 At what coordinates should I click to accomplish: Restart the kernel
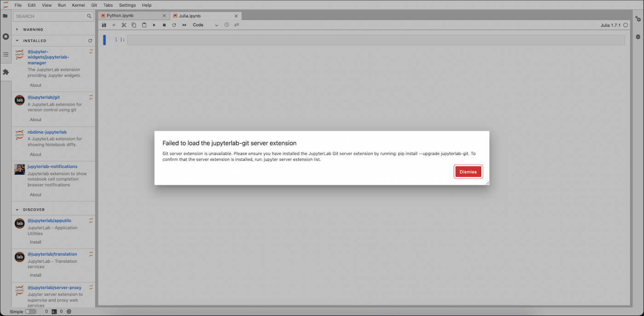[174, 25]
